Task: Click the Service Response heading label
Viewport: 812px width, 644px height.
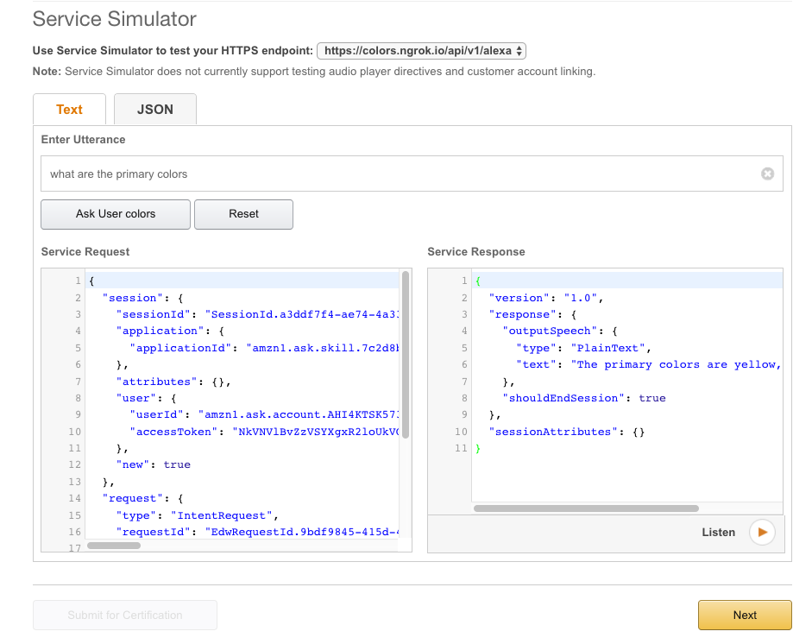Action: [476, 252]
